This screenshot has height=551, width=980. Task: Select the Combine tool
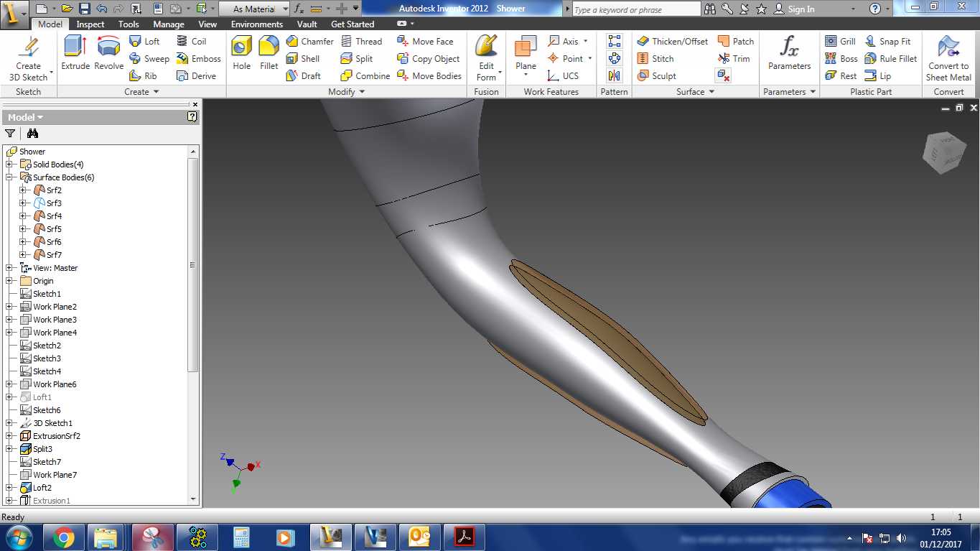click(365, 76)
